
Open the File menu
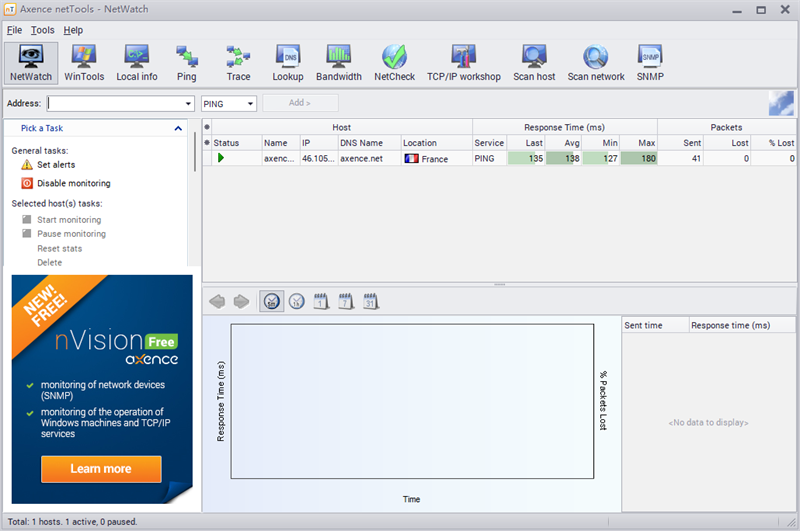pyautogui.click(x=14, y=30)
